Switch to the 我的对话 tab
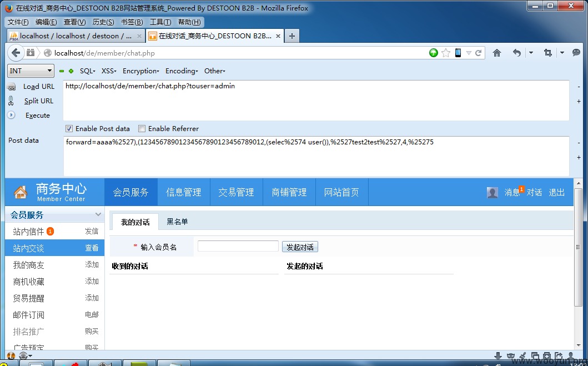The height and width of the screenshot is (366, 588). [x=135, y=222]
